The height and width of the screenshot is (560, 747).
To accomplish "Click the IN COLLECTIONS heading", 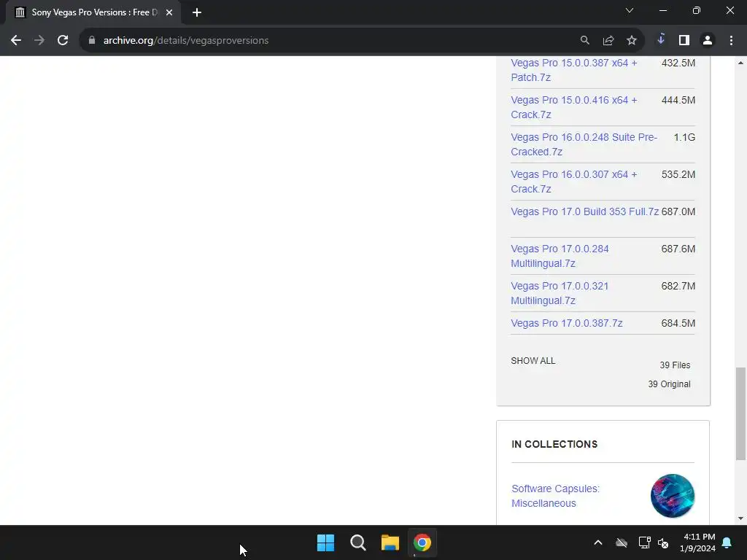I will click(554, 444).
